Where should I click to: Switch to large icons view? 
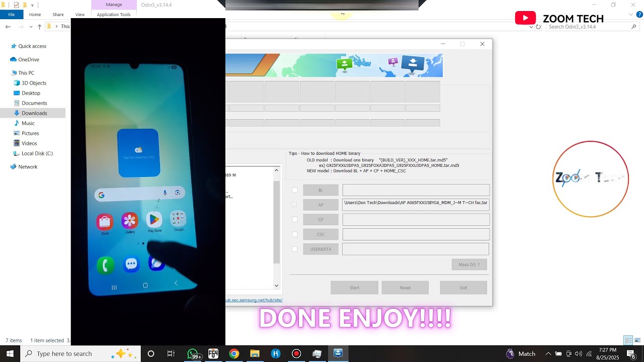637,340
